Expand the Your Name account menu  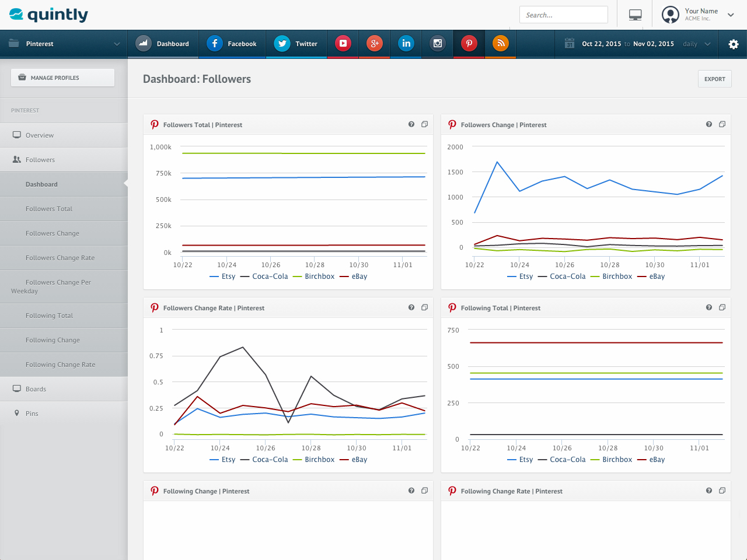[x=731, y=15]
